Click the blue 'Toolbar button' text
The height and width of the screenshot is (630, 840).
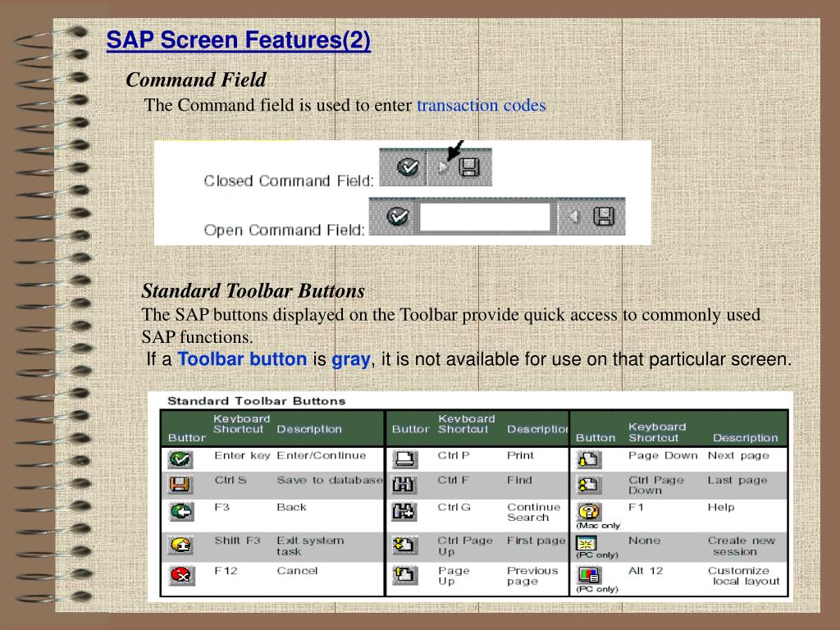coord(242,359)
